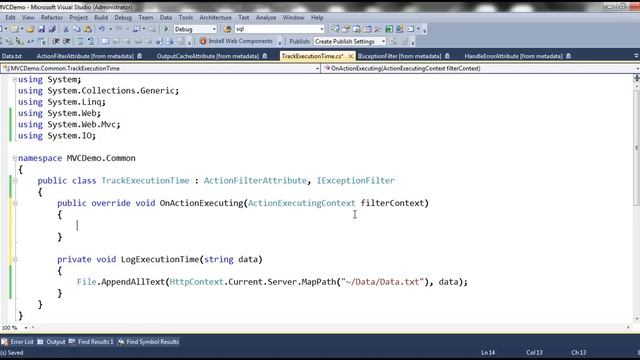The image size is (640, 360).
Task: Click the IExceptionFilter type in class declaration
Action: [356, 180]
